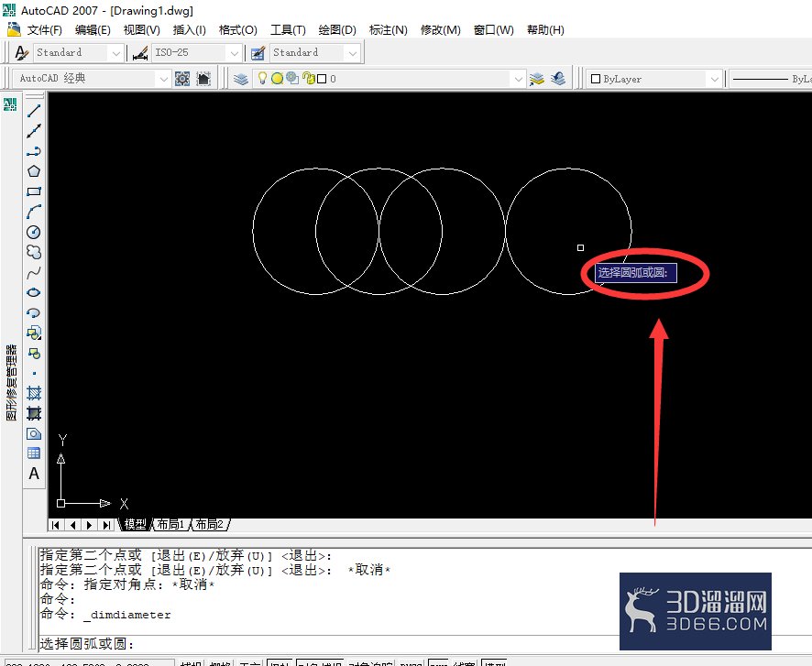Click layer 0 color swatch square

pyautogui.click(x=322, y=79)
